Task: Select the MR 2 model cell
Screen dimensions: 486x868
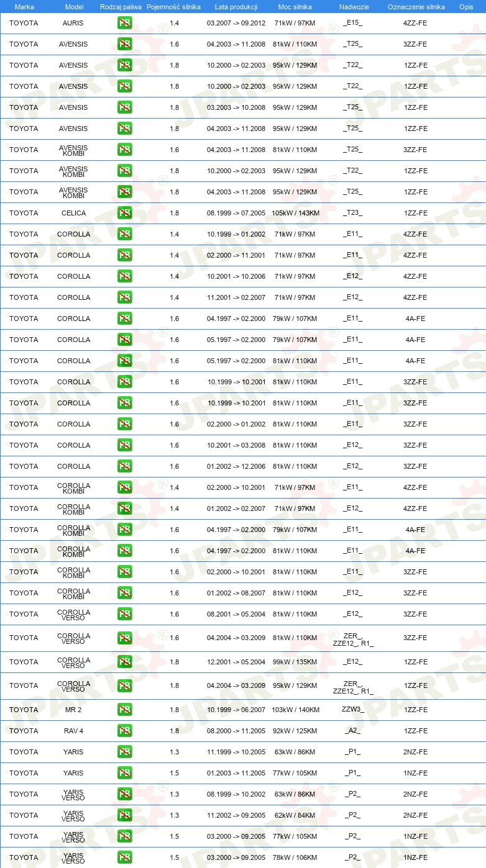Action: (x=73, y=710)
